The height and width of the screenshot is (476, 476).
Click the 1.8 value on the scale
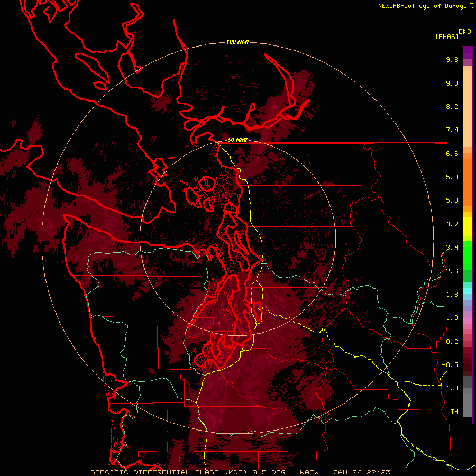452,295
